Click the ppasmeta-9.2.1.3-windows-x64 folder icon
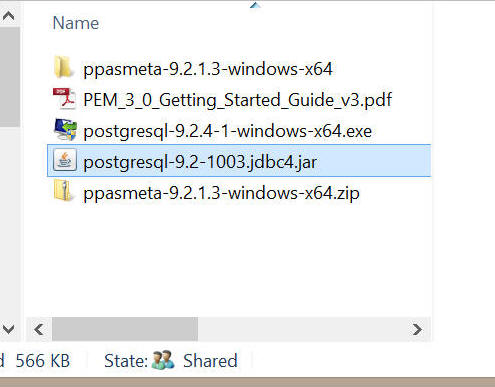The width and height of the screenshot is (495, 387). tap(63, 68)
